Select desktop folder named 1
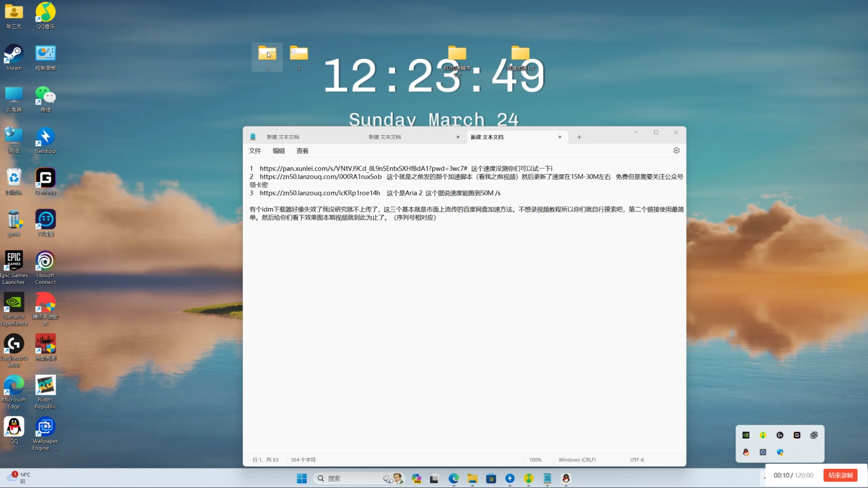The image size is (868, 488). click(x=267, y=57)
